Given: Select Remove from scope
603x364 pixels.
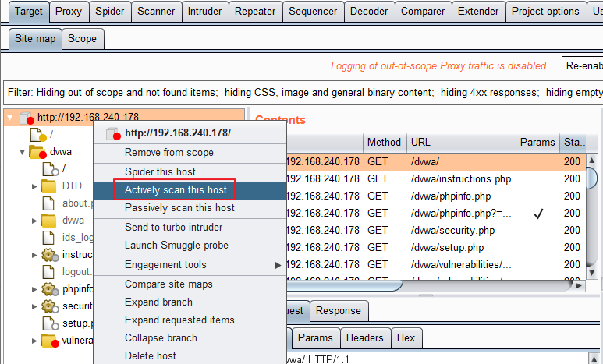Looking at the screenshot, I should [x=190, y=153].
